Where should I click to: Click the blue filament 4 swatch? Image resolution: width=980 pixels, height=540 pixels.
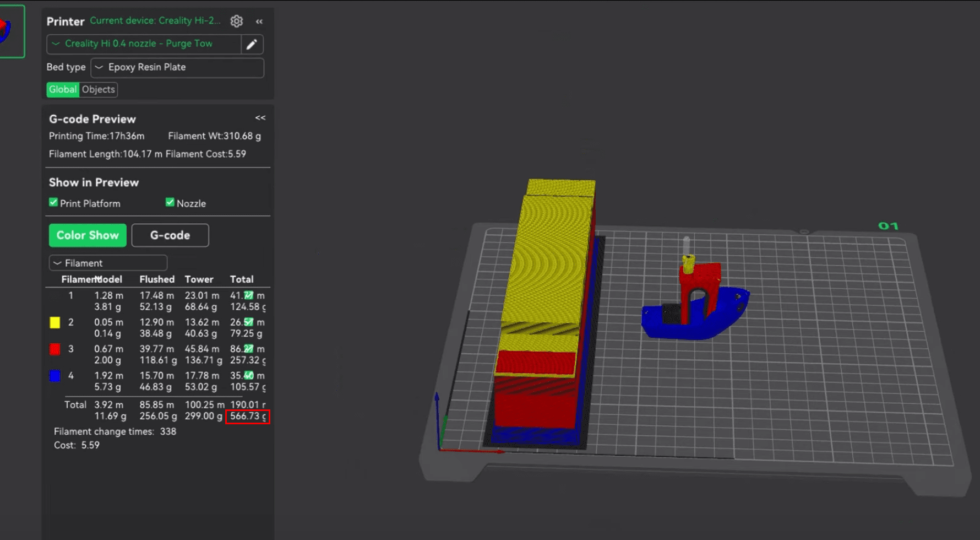pyautogui.click(x=55, y=376)
